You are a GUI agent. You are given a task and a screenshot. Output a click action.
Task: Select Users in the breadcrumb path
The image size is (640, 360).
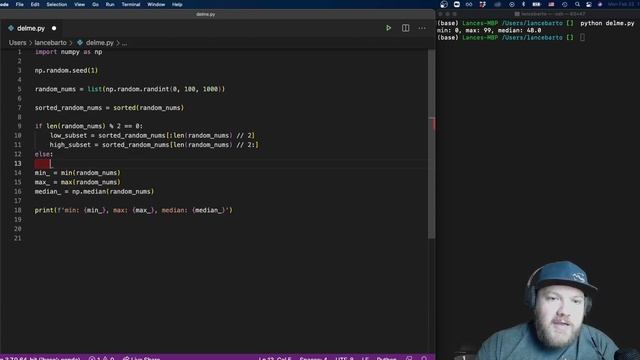18,42
